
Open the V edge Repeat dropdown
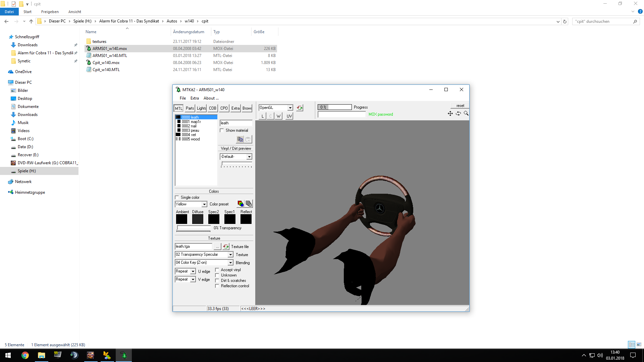coord(193,280)
